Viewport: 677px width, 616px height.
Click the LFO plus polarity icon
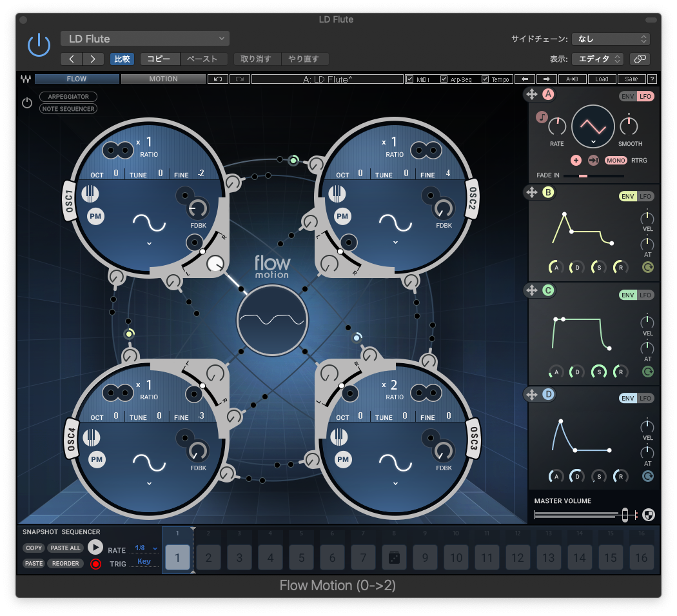point(576,160)
